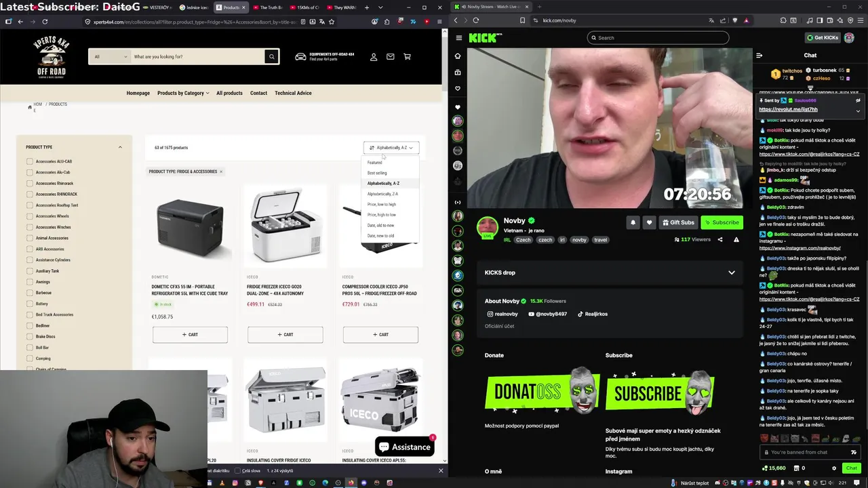Select Date, new to old sort option

tap(380, 236)
